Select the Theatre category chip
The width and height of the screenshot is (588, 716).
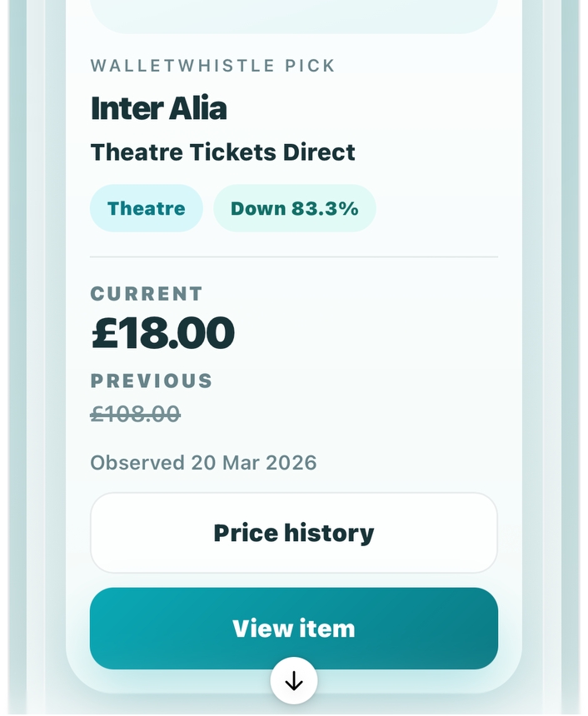coord(147,208)
